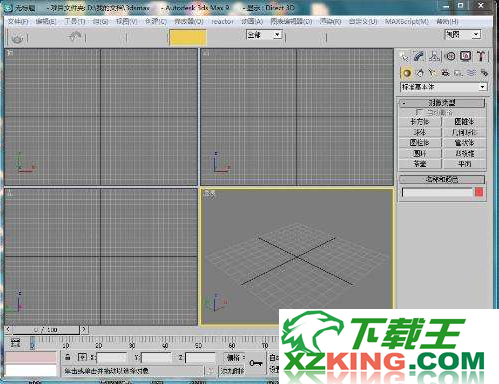Click the Z coordinate input field
The image size is (499, 384).
coord(200,358)
